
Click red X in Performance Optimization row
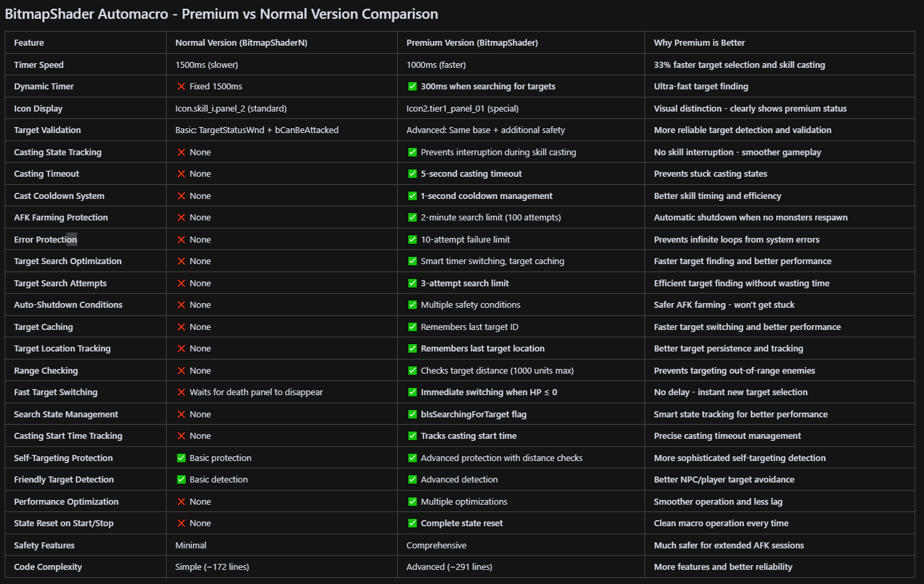181,502
